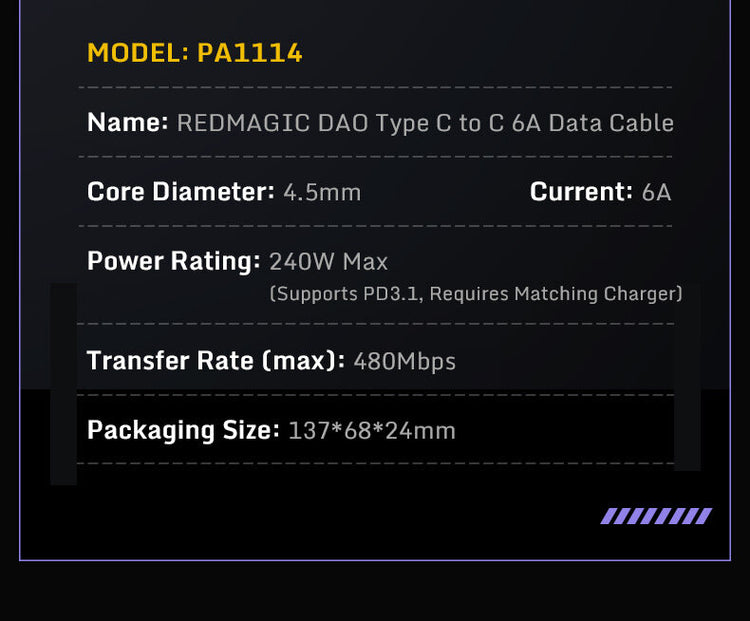Select the Transfer Rate (max): label
The image size is (750, 621).
(215, 360)
